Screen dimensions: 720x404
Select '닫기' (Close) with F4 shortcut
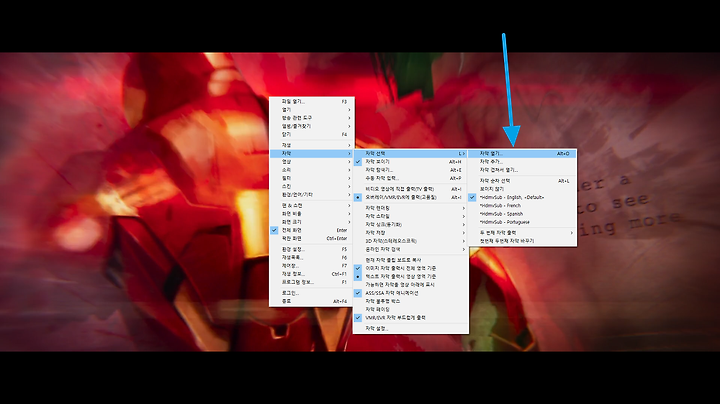pyautogui.click(x=311, y=135)
